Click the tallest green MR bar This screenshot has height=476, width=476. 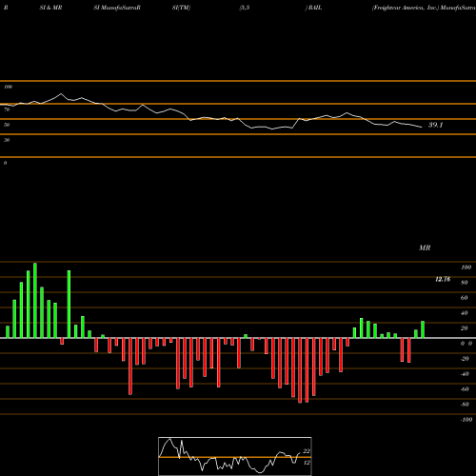click(x=35, y=301)
